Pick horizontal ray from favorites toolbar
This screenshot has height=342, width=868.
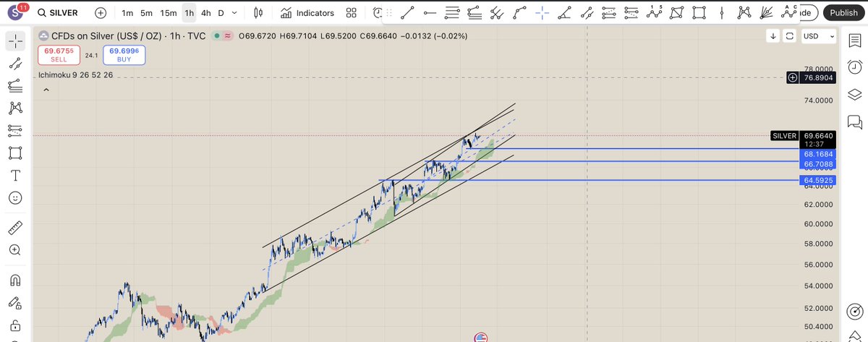430,12
